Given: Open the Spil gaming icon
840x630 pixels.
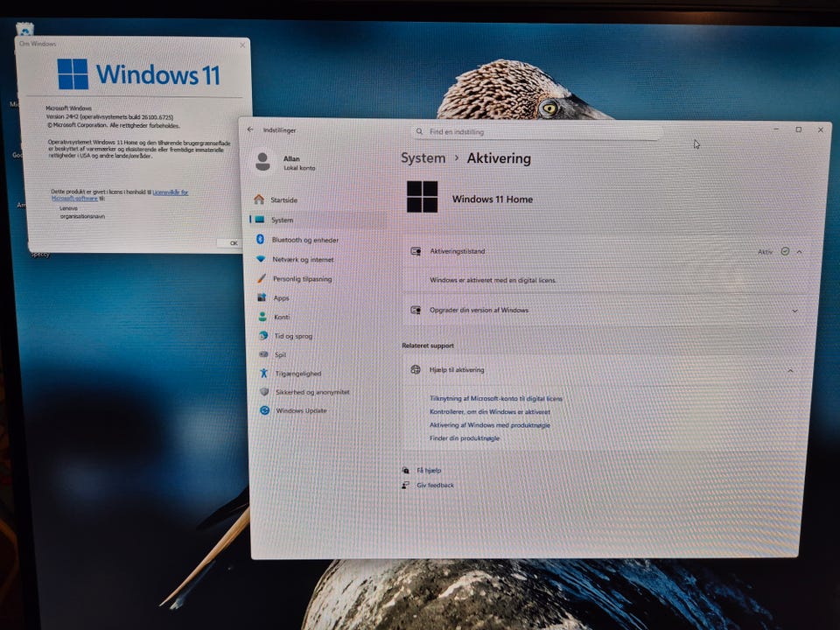Looking at the screenshot, I should [263, 354].
